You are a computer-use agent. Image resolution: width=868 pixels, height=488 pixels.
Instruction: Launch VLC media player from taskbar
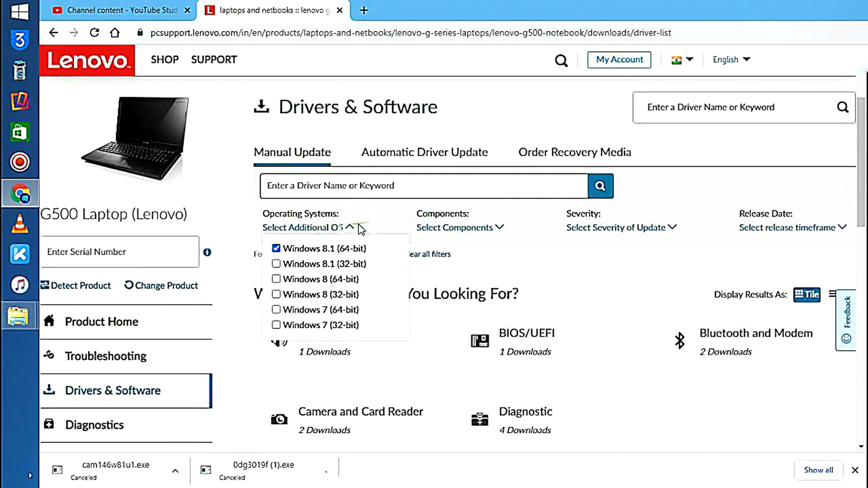pos(20,224)
